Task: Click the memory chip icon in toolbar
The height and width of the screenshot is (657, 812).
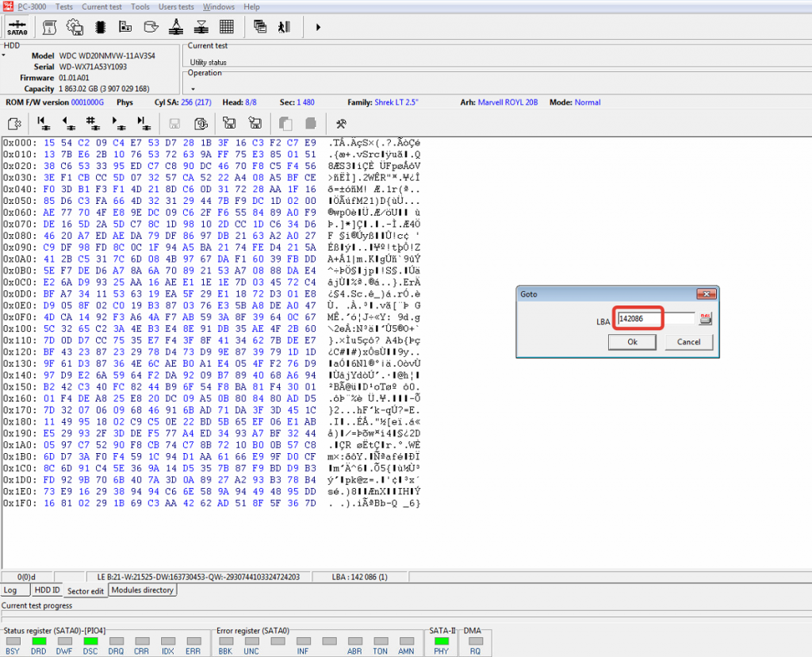Action: tap(100, 27)
